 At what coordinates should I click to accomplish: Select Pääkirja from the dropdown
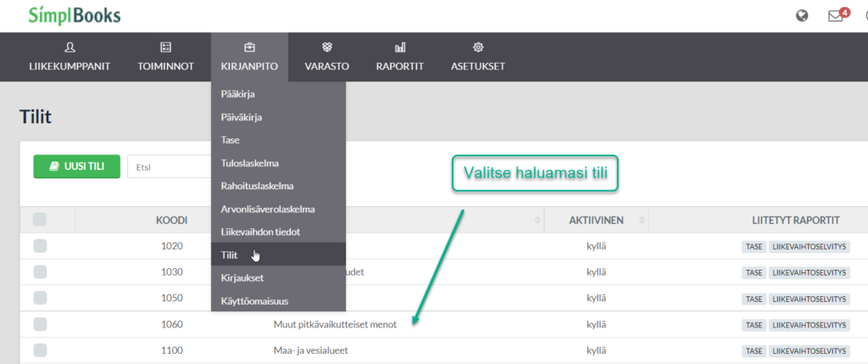[278, 94]
